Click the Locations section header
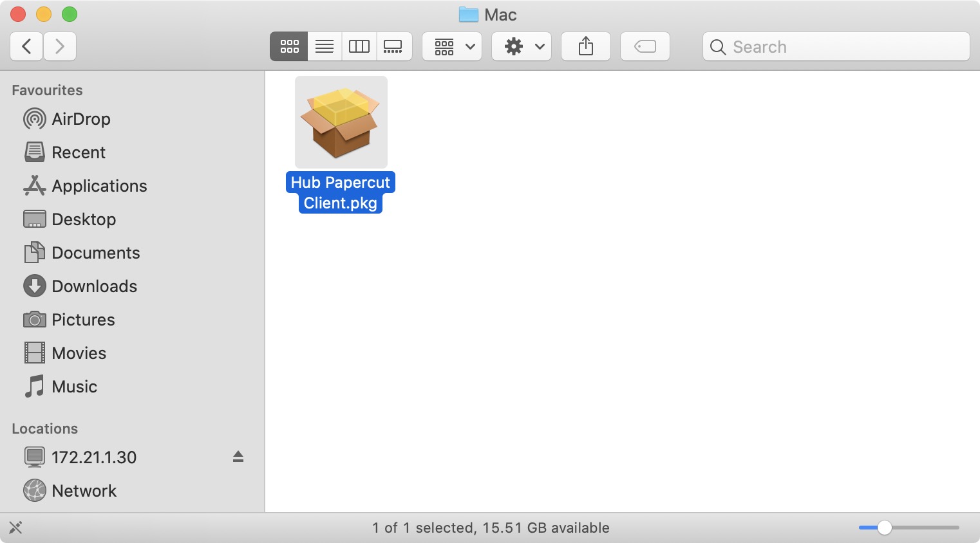980x543 pixels. click(x=44, y=428)
